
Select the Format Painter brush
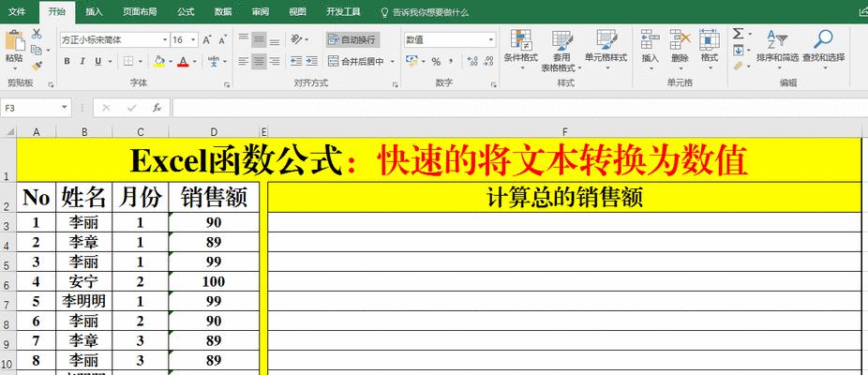37,66
